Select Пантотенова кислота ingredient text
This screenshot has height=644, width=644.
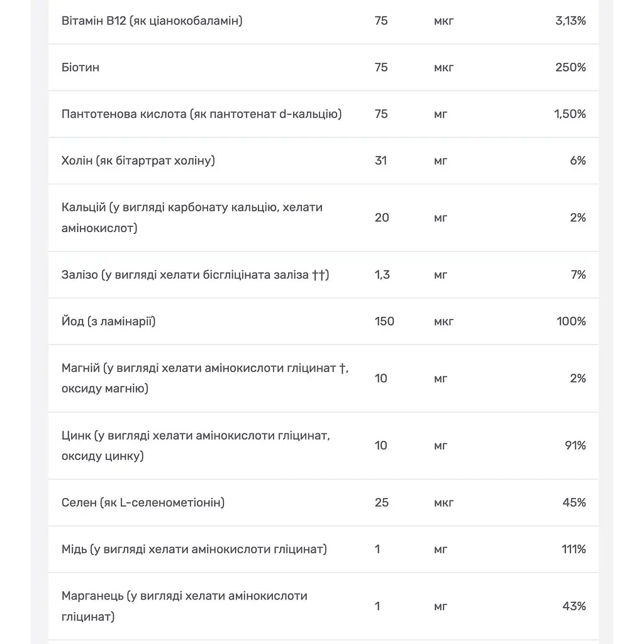[x=201, y=114]
